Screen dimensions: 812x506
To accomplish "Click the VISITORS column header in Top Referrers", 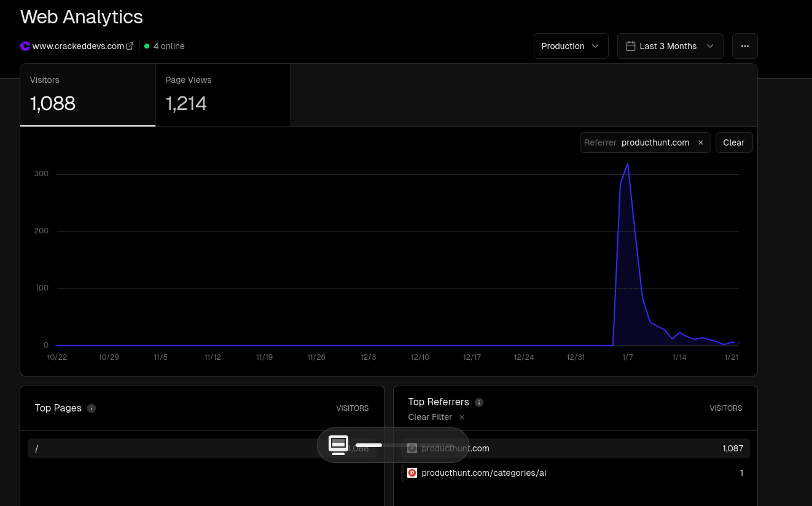I will (x=726, y=408).
